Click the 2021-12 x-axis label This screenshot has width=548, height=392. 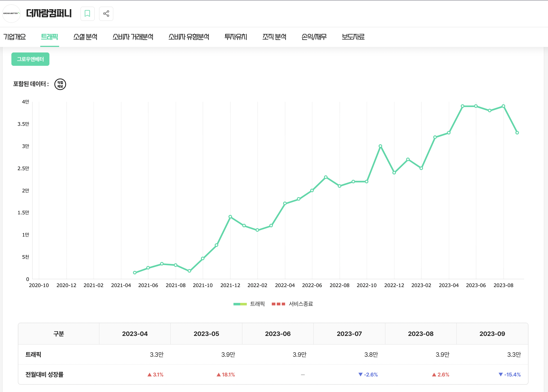click(x=230, y=285)
